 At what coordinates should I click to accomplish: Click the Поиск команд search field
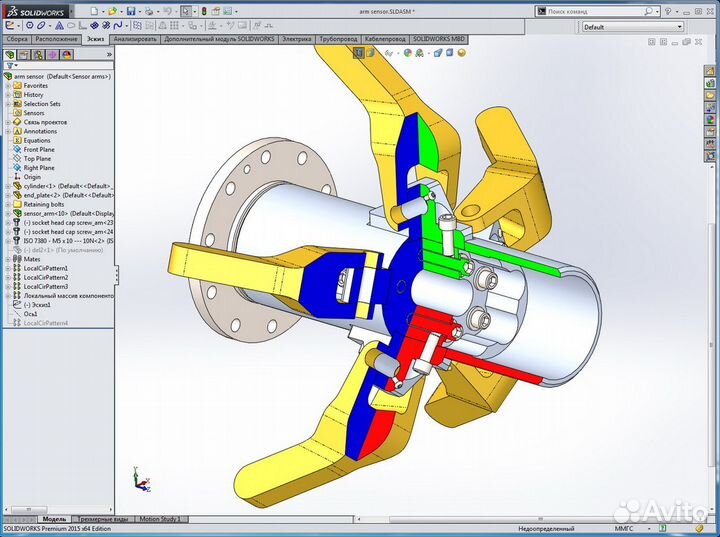[600, 11]
